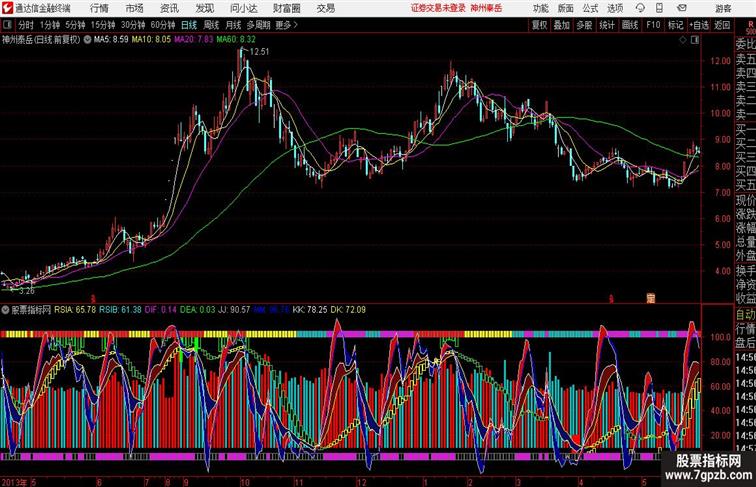Screen dimensions: 756x487
Task: Open the customer service headset icon
Action: tap(640, 8)
